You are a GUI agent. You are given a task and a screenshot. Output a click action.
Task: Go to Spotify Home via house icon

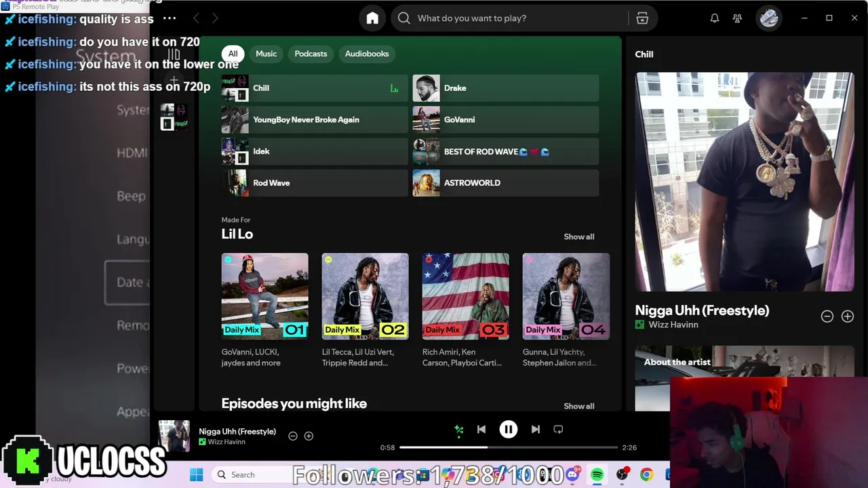(372, 18)
